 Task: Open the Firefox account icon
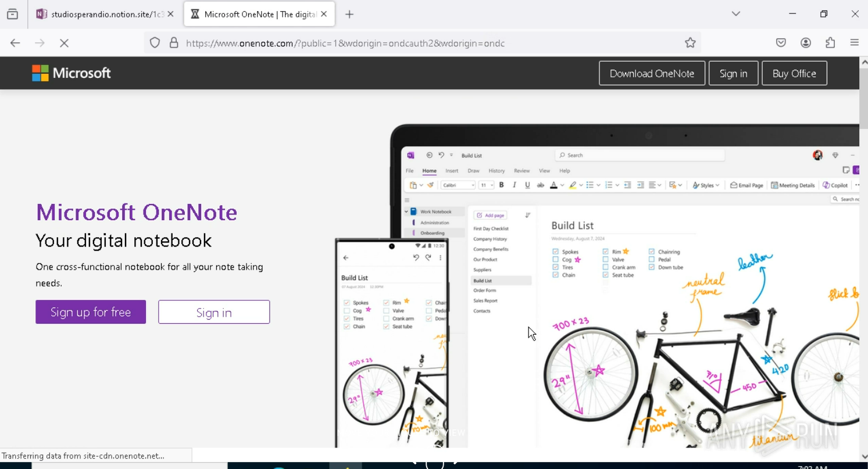coord(806,43)
